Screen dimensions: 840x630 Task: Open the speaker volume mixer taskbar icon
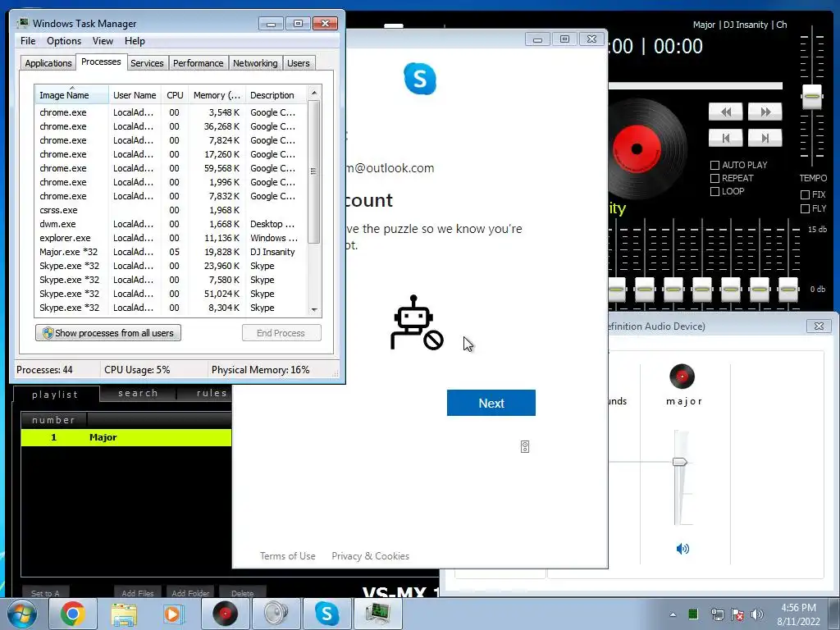276,614
